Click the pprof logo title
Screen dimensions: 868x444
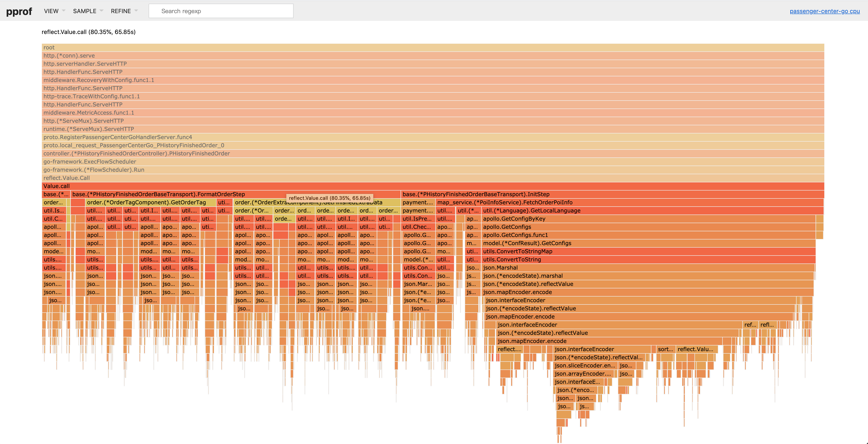click(x=19, y=12)
